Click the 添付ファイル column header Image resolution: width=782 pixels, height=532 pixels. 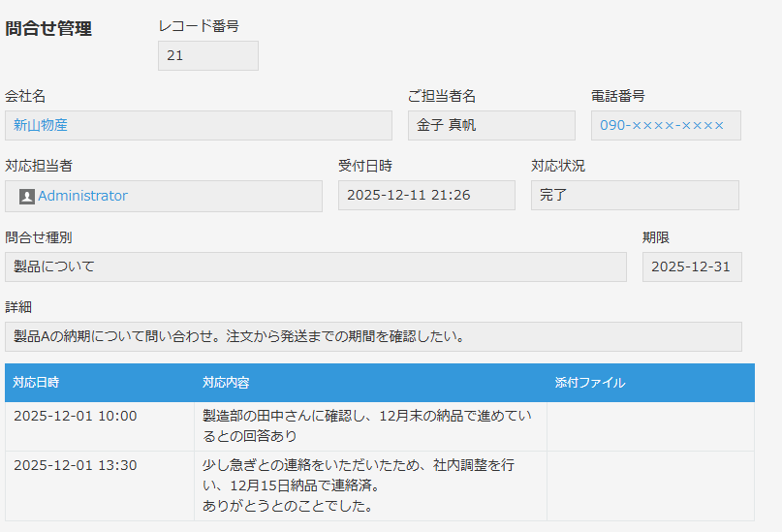pos(590,383)
